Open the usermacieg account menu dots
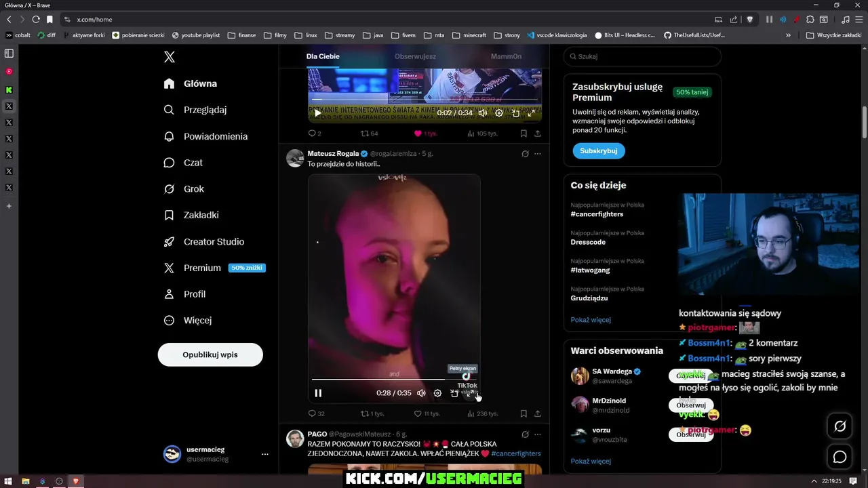 point(265,454)
